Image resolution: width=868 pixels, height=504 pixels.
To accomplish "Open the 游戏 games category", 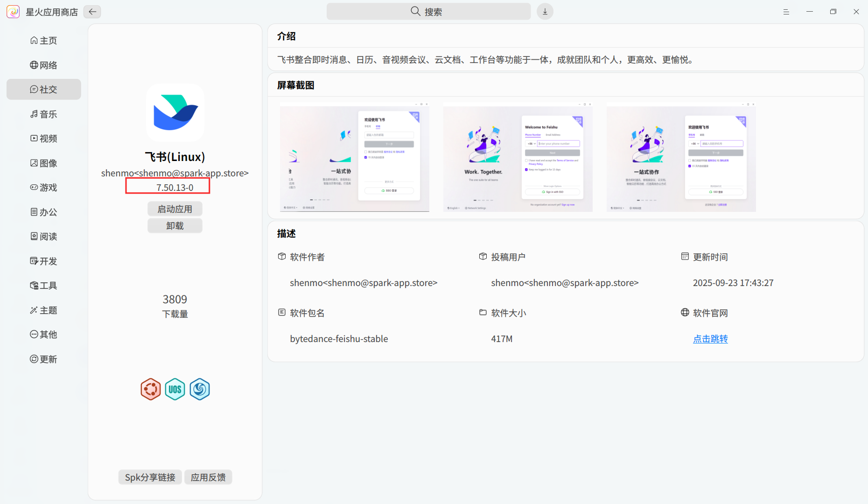I will pyautogui.click(x=44, y=187).
